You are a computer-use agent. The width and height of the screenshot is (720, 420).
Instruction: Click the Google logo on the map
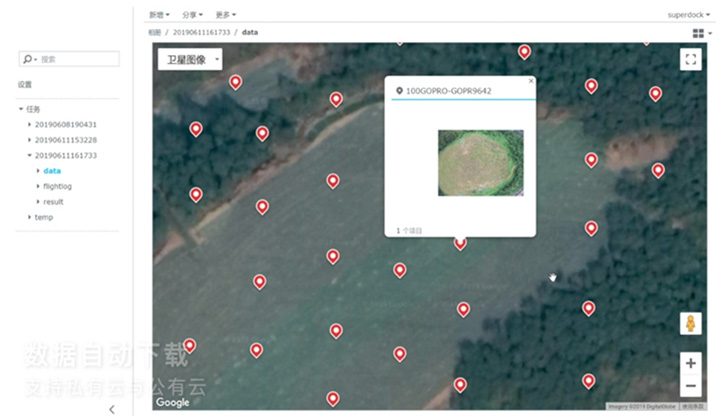tap(172, 402)
